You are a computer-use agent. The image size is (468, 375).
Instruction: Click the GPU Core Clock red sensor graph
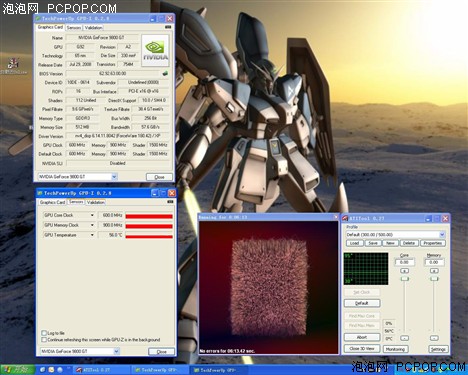tap(149, 216)
